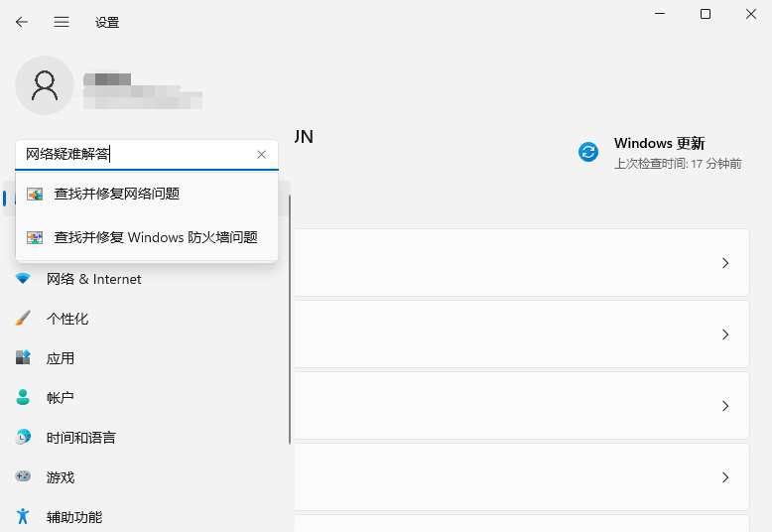Expand the third settings card chevron
772x532 pixels.
(x=725, y=406)
